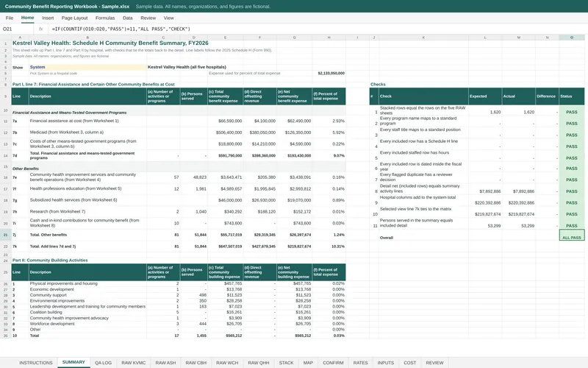Click the 'Selected view line 7k ties to the matrix' check

tap(423, 212)
